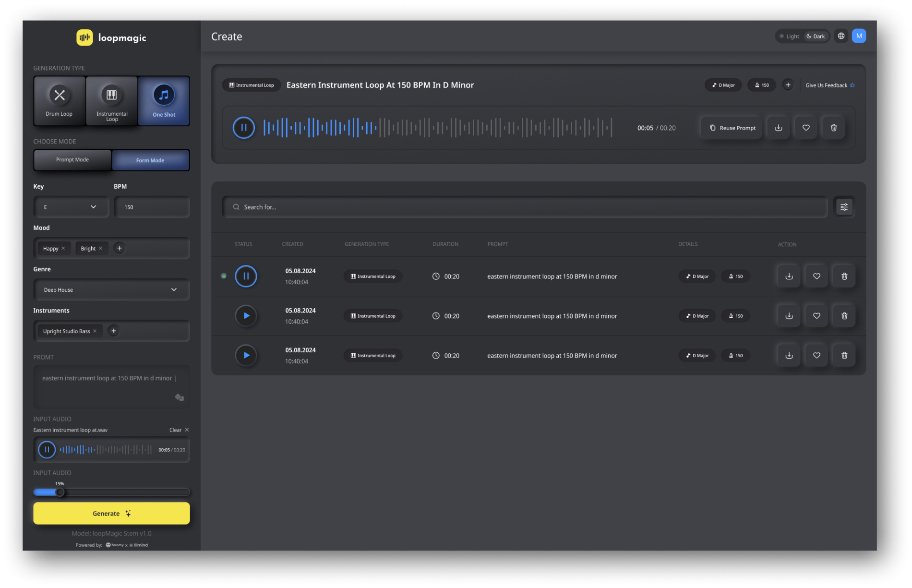Pause the main player track

(x=244, y=128)
